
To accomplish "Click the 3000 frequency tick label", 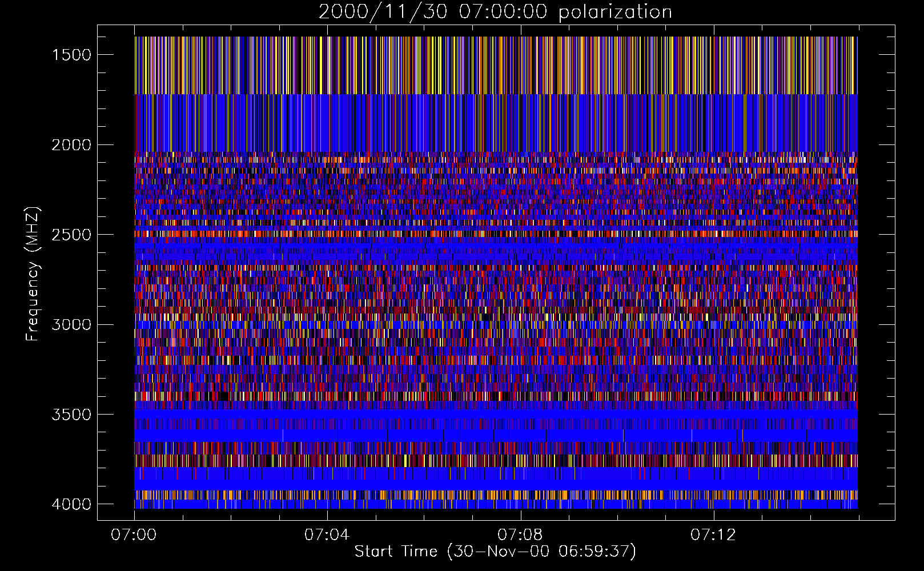I will tap(71, 324).
